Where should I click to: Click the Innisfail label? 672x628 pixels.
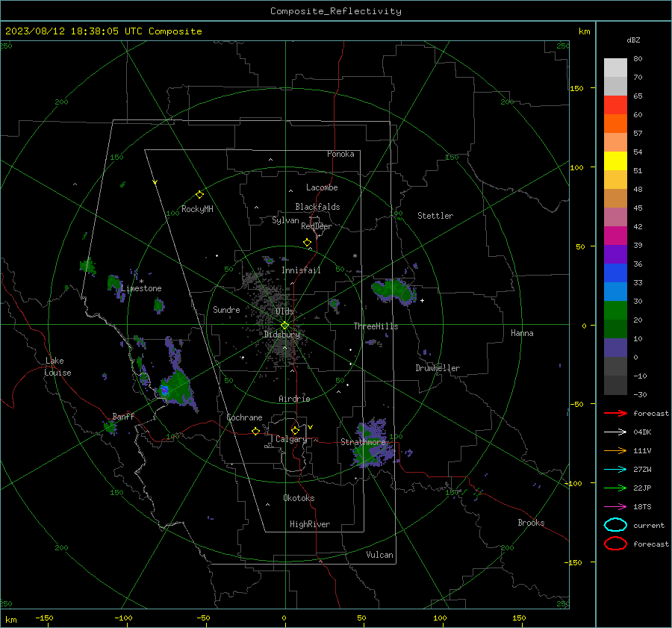(301, 270)
